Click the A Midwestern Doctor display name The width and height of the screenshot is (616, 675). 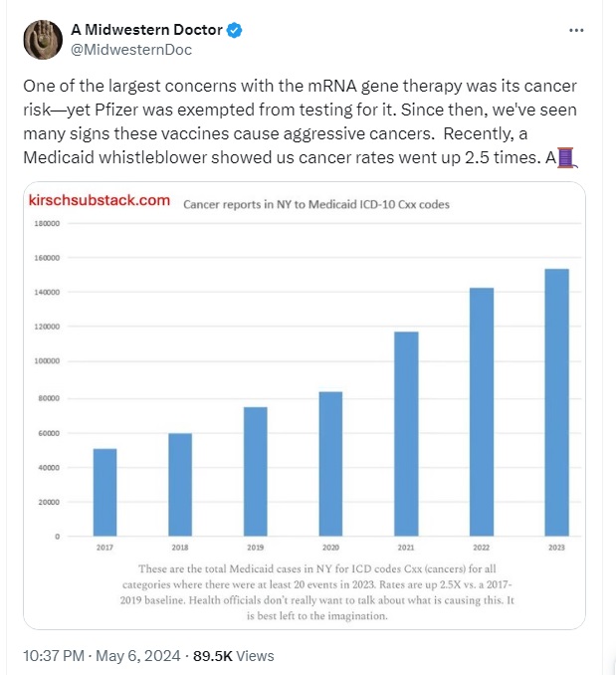[146, 30]
